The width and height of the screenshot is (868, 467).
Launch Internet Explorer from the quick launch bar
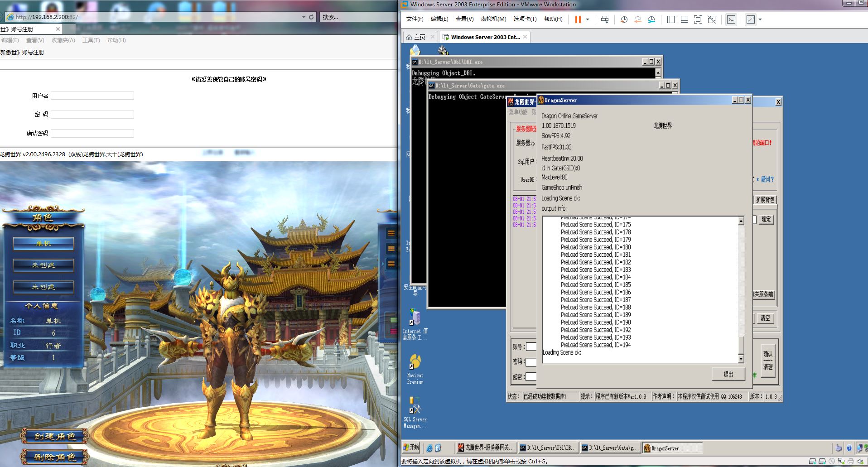tap(429, 448)
